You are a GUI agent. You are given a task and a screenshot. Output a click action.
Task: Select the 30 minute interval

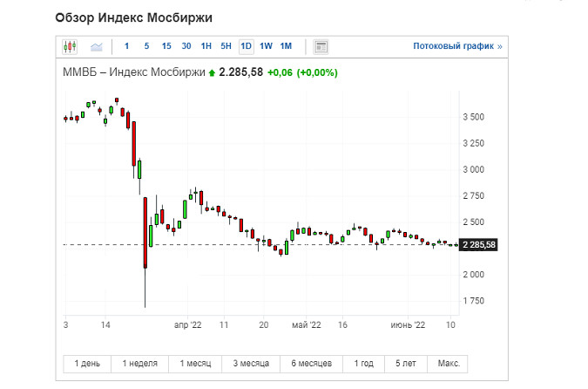[x=186, y=46]
